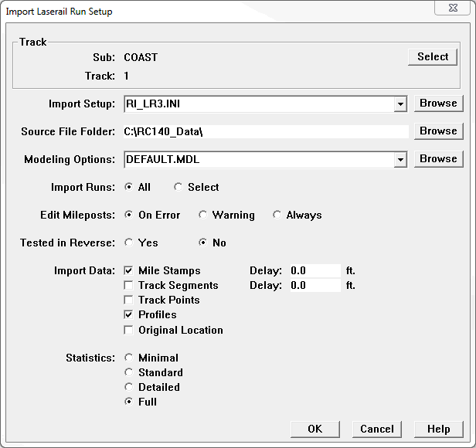The width and height of the screenshot is (476, 448).
Task: Enable the Track Points checkbox
Action: (130, 300)
